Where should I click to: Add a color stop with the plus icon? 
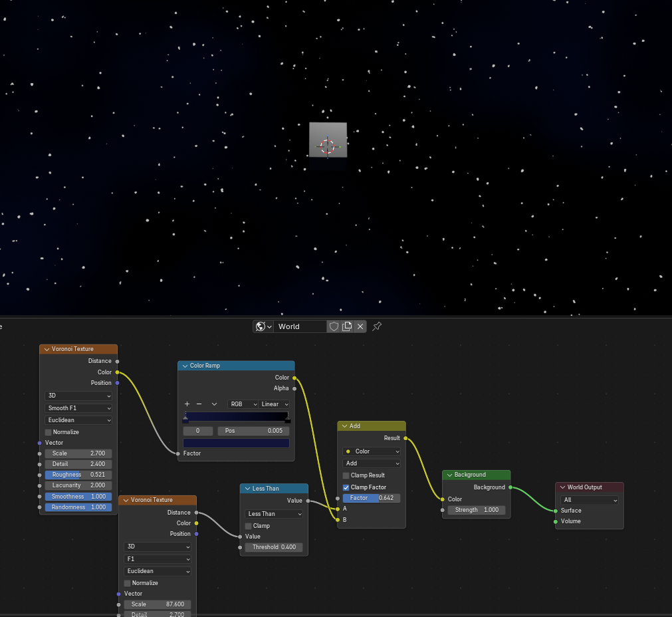(x=187, y=404)
